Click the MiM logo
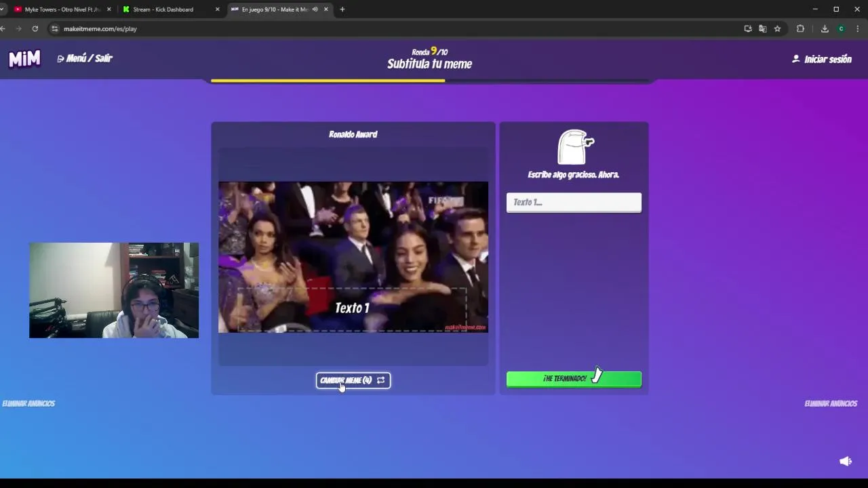The image size is (868, 488). click(x=24, y=59)
